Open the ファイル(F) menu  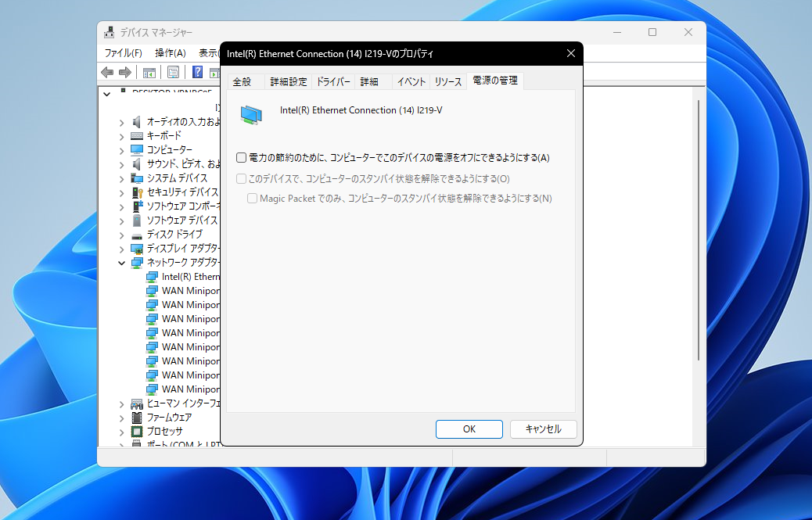pos(124,52)
